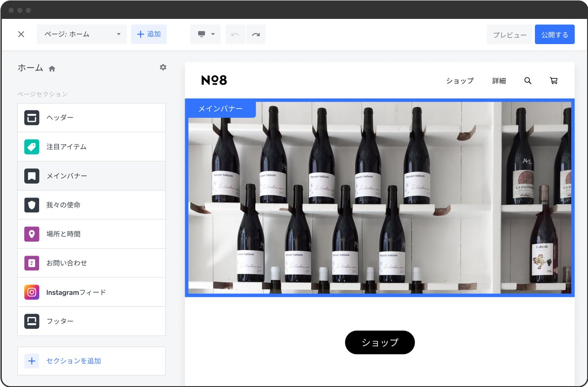The height and width of the screenshot is (387, 588).
Task: Open the お問い合わせ section label
Action: click(x=67, y=263)
